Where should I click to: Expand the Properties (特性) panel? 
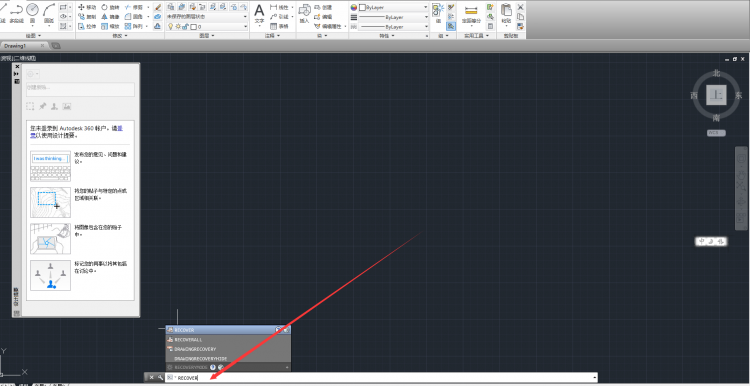(x=386, y=36)
